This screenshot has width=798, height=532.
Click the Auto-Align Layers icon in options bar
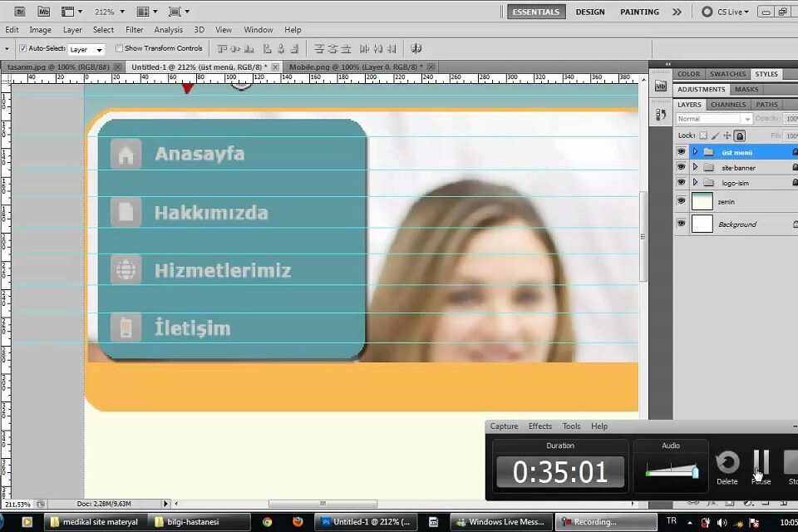pyautogui.click(x=416, y=49)
